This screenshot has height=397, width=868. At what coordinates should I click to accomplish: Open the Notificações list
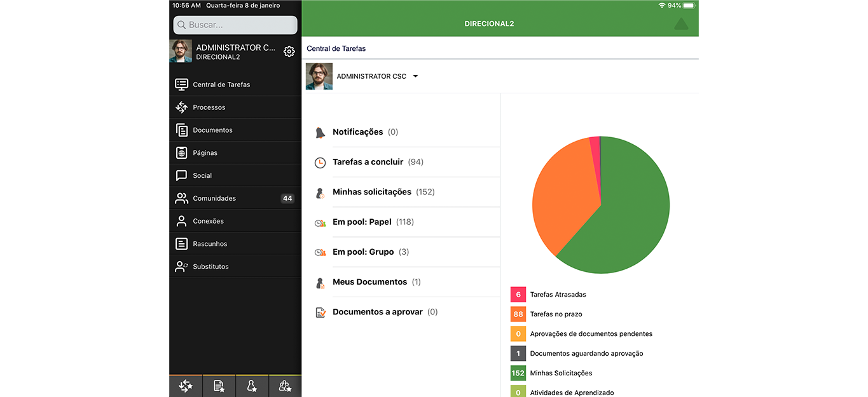point(357,132)
